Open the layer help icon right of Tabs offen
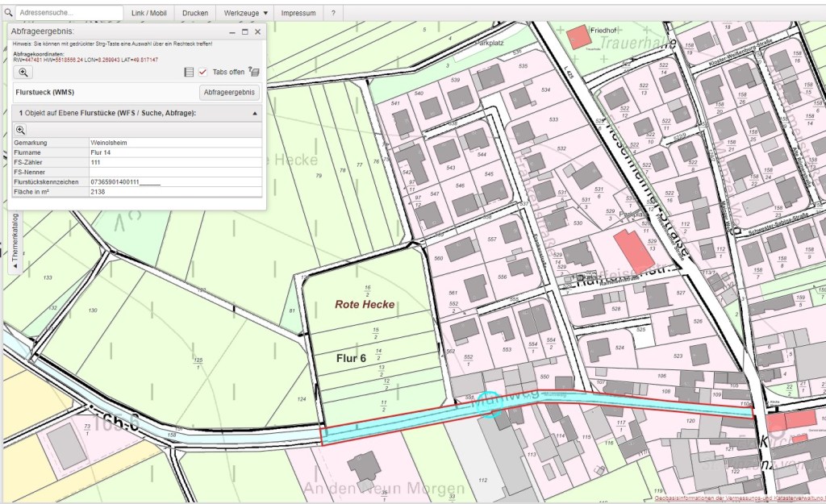The height and width of the screenshot is (504, 826). [x=254, y=73]
